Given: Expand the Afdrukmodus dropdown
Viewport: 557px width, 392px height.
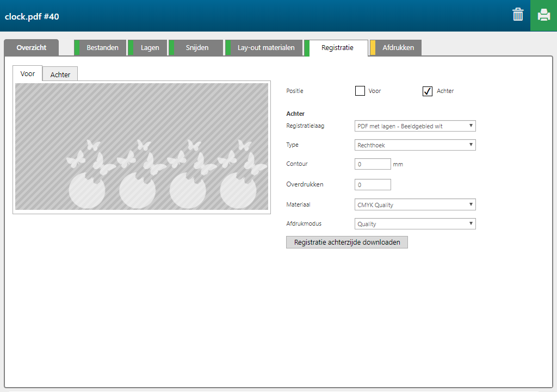Looking at the screenshot, I should coord(414,224).
